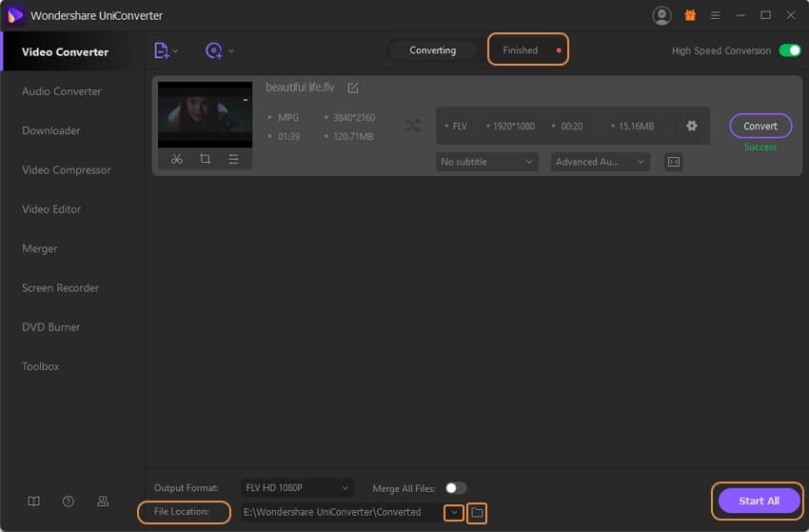The width and height of the screenshot is (809, 532).
Task: Click the help question mark icon
Action: (x=69, y=501)
